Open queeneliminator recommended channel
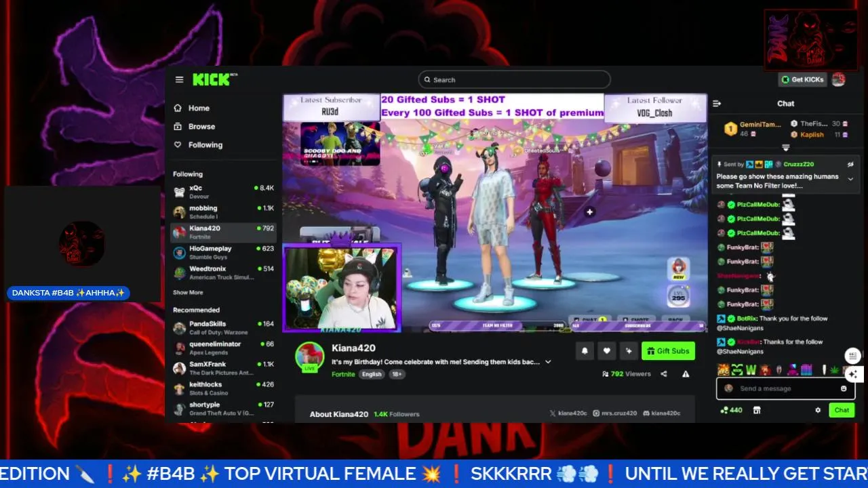Screen dimensions: 868x488 (223, 348)
